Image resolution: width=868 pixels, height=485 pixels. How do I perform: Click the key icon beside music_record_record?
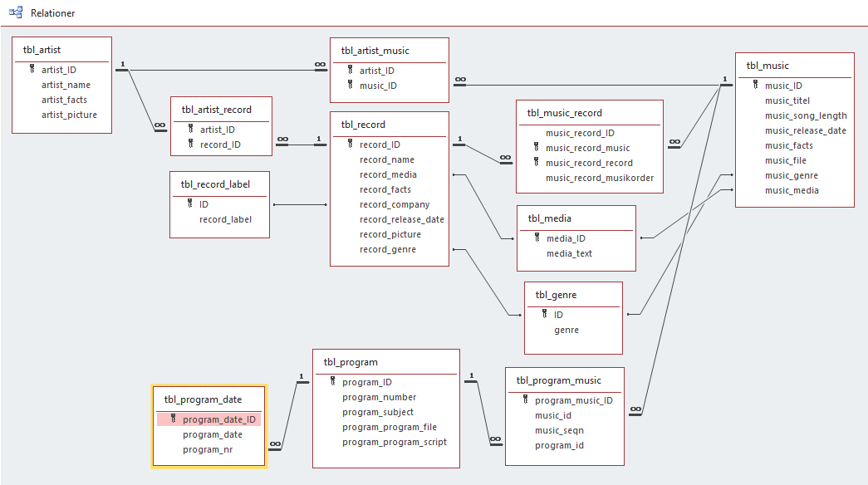pyautogui.click(x=537, y=162)
